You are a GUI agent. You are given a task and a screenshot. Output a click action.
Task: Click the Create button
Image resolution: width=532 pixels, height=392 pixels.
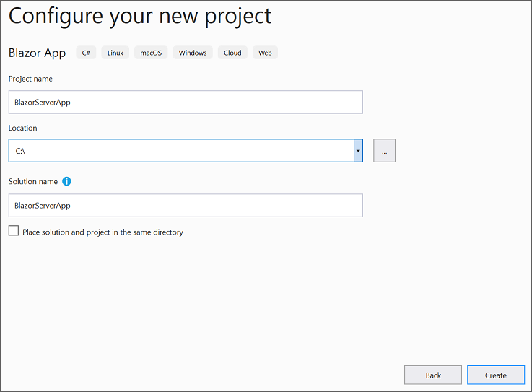[x=495, y=375]
